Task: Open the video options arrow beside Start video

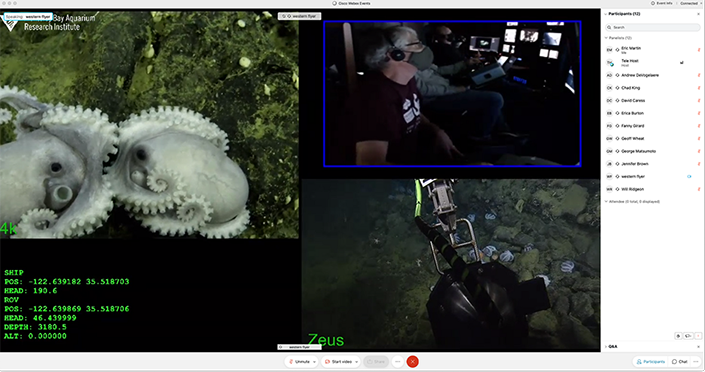Action: coord(357,362)
